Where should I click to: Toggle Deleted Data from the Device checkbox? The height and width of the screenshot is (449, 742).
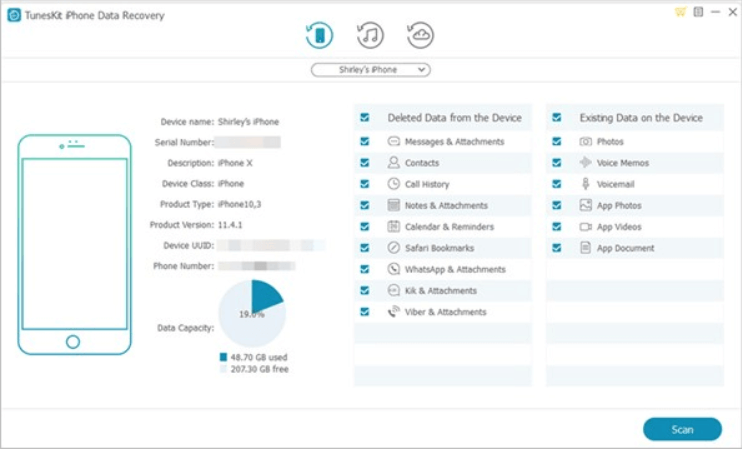click(x=365, y=117)
